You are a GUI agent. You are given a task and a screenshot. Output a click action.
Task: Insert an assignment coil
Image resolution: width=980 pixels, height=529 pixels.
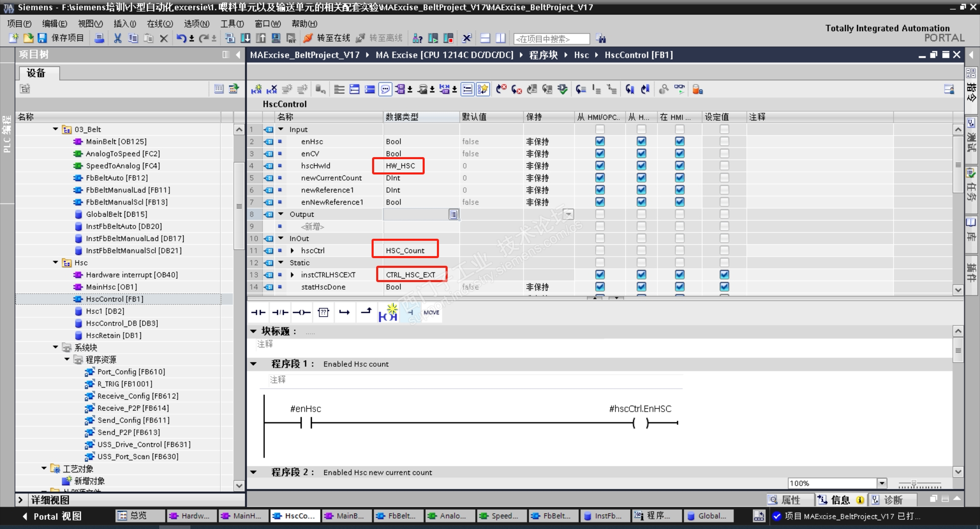(302, 312)
